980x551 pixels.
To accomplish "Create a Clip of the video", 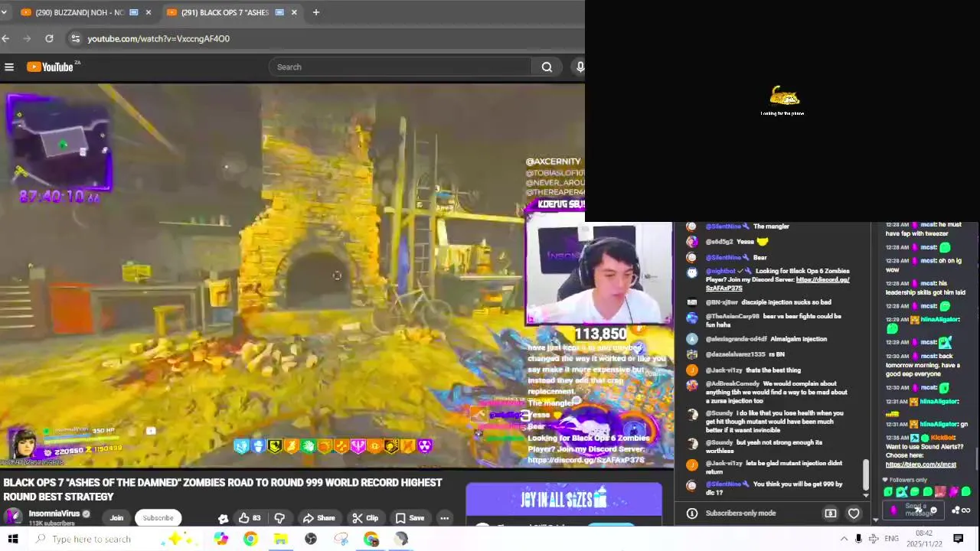I will click(365, 518).
